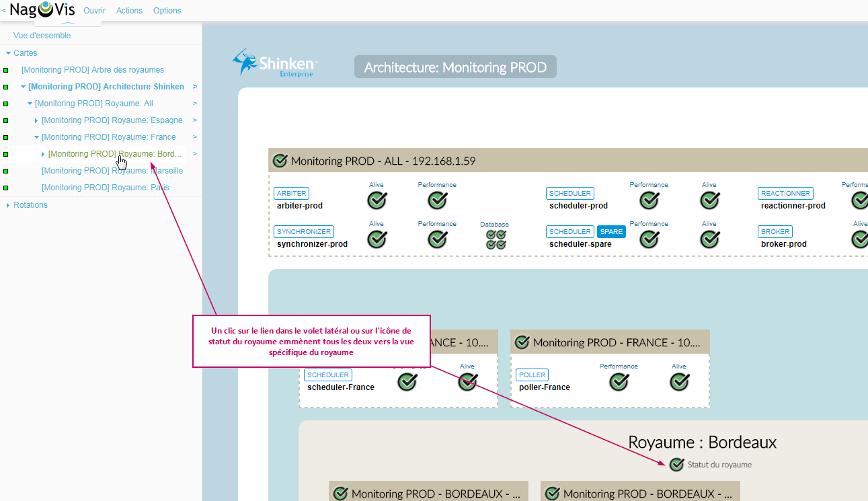
Task: Click the synchronizer-prod Performance status icon
Action: [x=438, y=239]
